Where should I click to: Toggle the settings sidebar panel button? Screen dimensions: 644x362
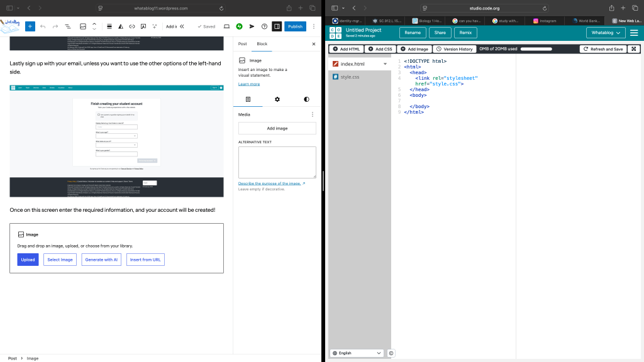[x=277, y=26]
